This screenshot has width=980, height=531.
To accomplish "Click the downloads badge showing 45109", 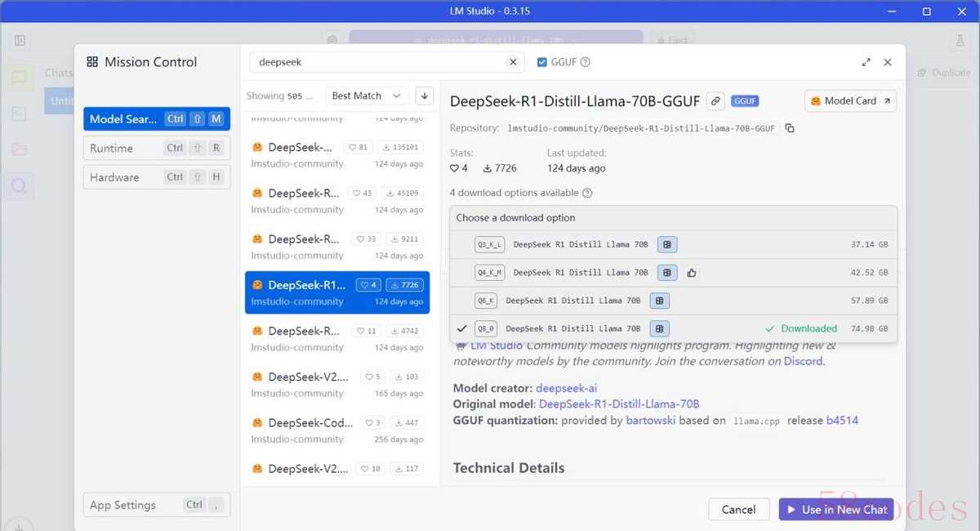I will pos(402,194).
